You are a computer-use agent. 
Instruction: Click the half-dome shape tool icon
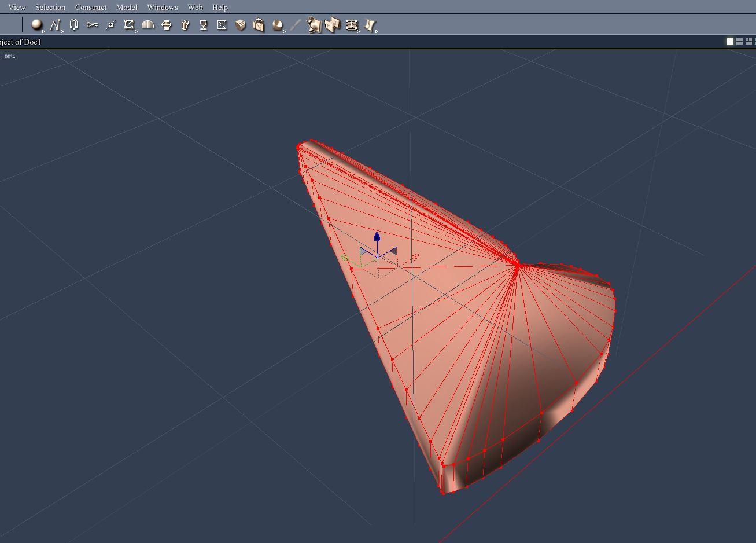[x=148, y=25]
